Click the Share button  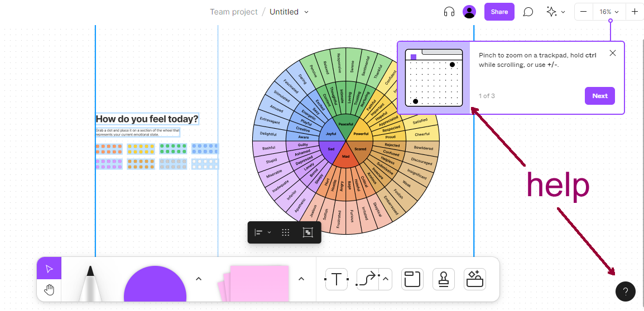(499, 12)
